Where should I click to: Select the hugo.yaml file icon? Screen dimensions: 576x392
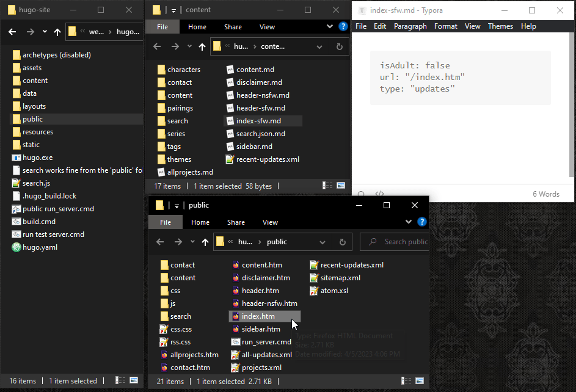tap(16, 247)
